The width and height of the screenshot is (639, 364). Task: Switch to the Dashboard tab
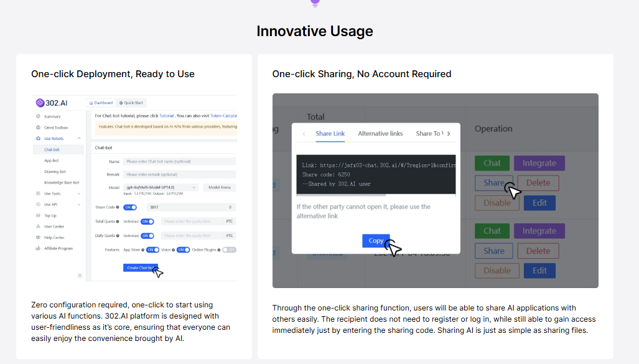101,103
